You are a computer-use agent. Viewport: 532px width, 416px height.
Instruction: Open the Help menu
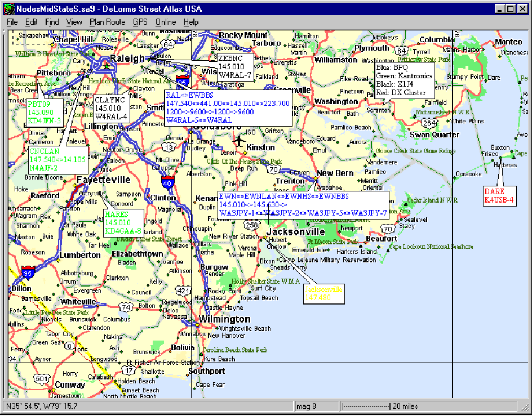(191, 22)
